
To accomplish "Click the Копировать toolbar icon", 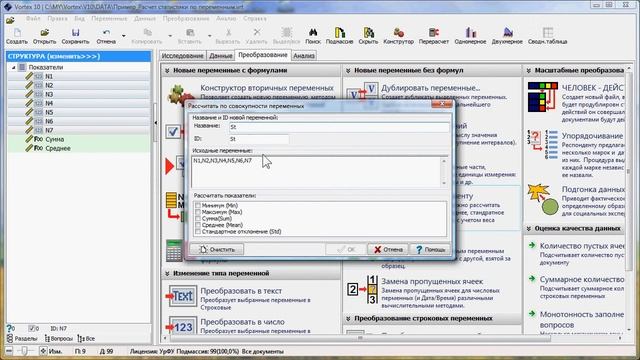I will pyautogui.click(x=147, y=33).
